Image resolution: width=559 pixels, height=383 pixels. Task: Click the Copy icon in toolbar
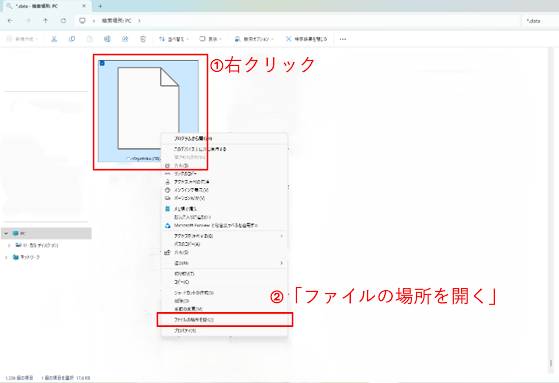[72, 39]
